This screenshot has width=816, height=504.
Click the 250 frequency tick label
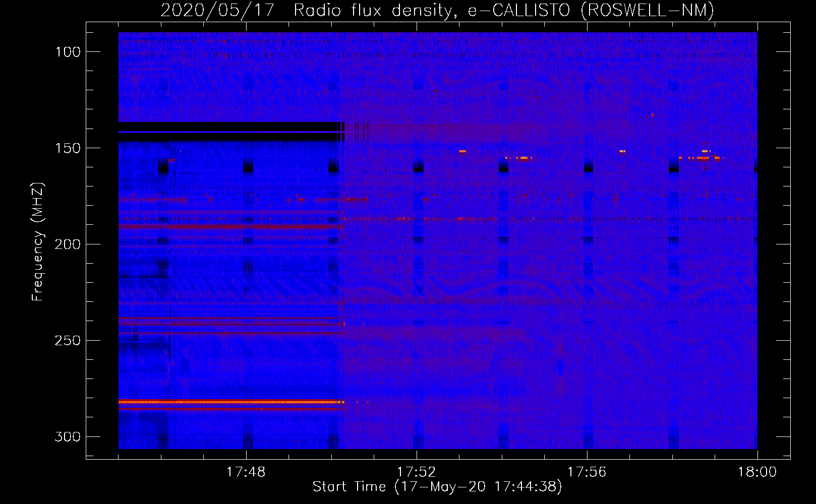[x=68, y=341]
